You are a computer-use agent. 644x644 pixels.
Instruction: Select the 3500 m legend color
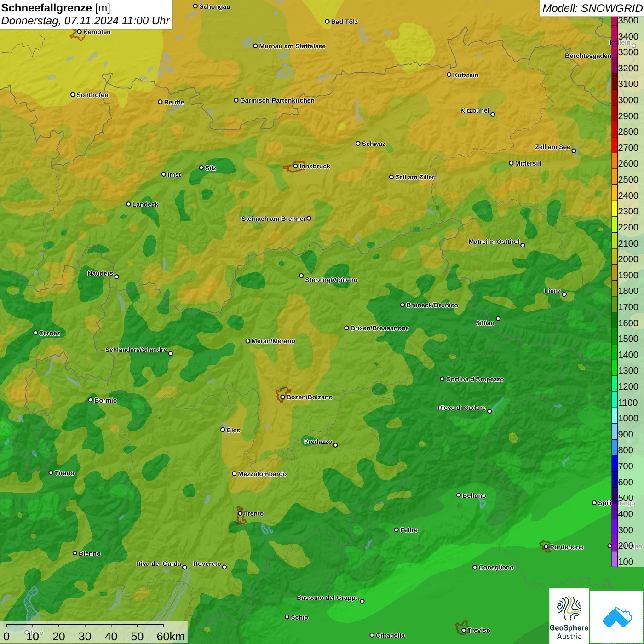tap(615, 20)
